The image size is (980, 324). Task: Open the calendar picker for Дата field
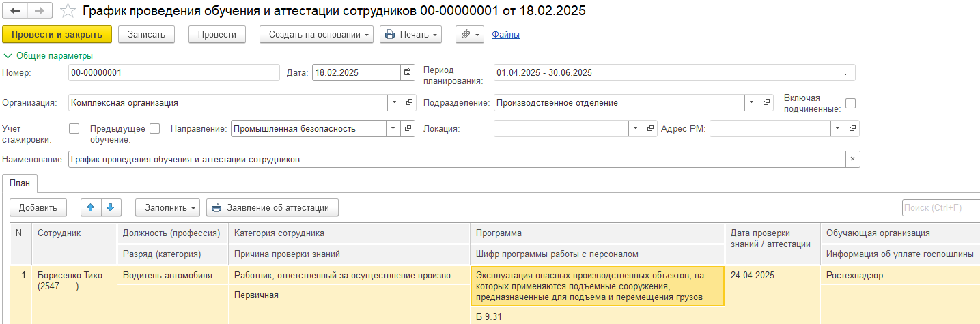coord(407,73)
